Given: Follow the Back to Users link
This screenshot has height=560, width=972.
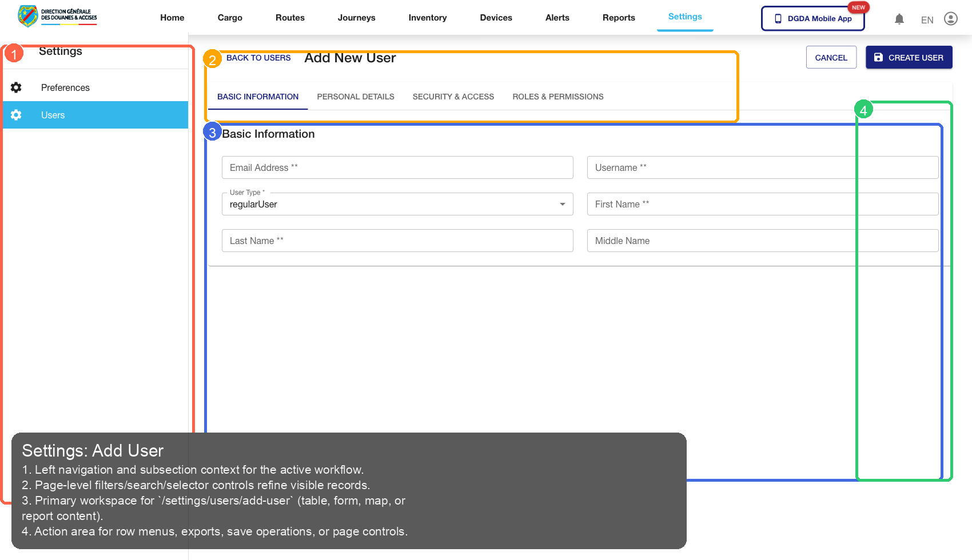Looking at the screenshot, I should tap(258, 58).
